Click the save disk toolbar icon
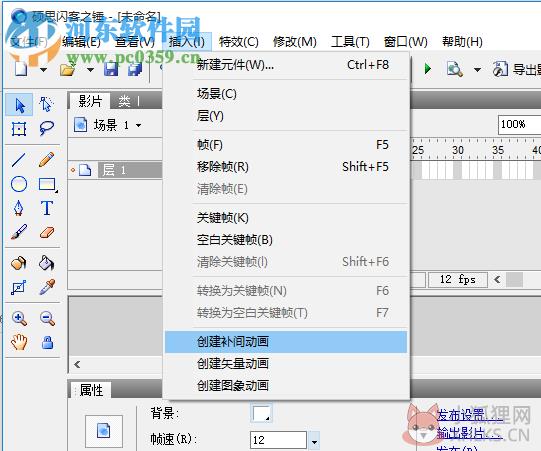The image size is (541, 451). coord(111,69)
